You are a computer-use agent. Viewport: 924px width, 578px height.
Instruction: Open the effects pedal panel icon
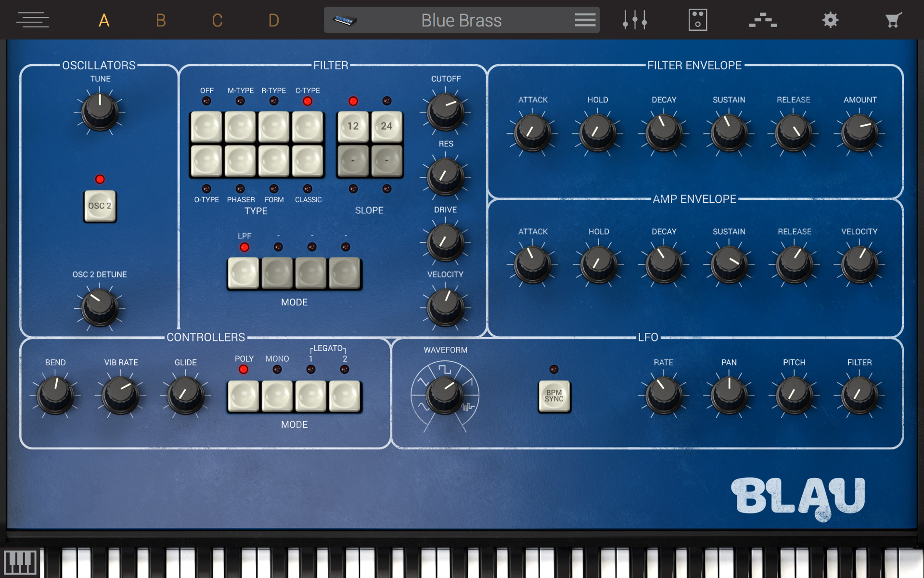pos(697,20)
